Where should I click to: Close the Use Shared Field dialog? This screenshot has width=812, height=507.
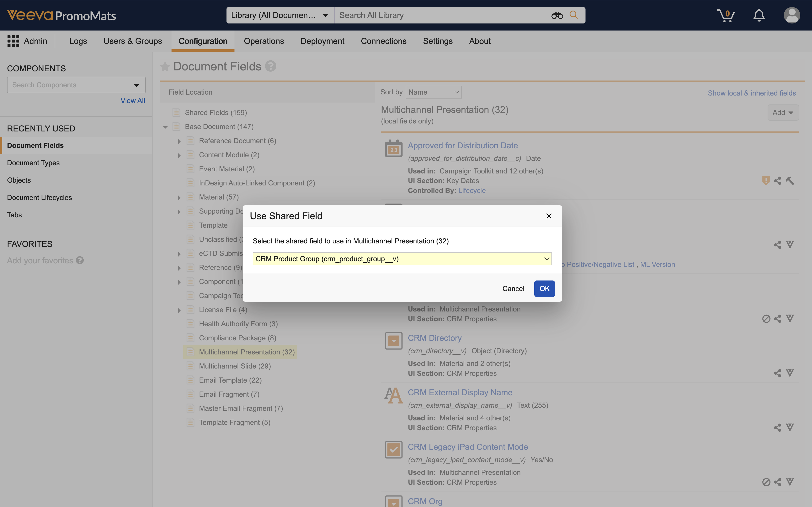coord(549,216)
